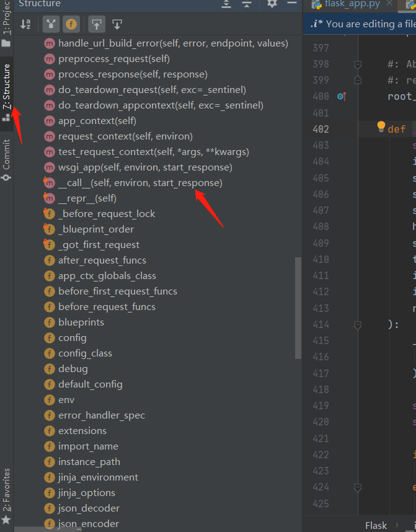Click the intention lightbulb on line 402
This screenshot has width=416, height=532.
tap(381, 126)
